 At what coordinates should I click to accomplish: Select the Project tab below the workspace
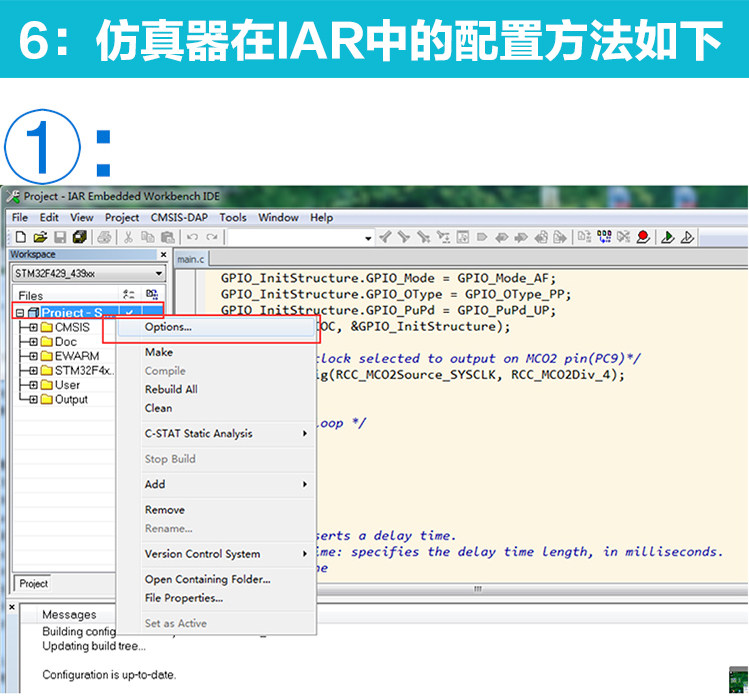pyautogui.click(x=33, y=583)
